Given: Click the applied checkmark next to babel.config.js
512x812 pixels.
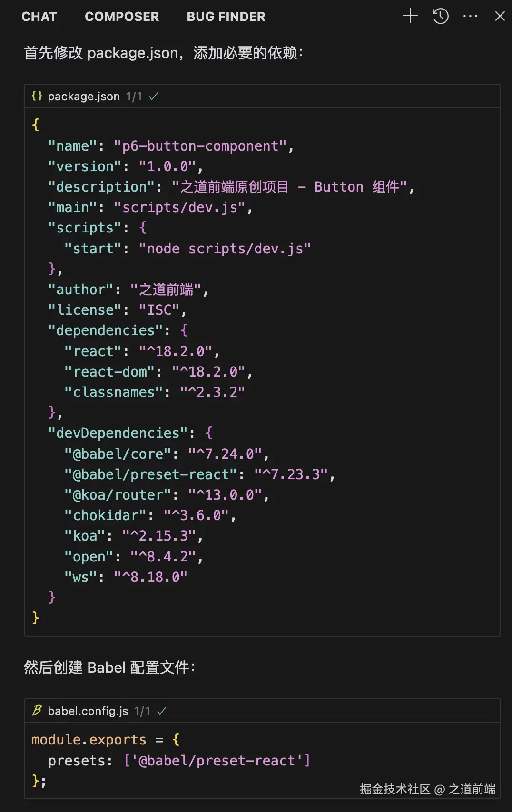Looking at the screenshot, I should click(162, 711).
